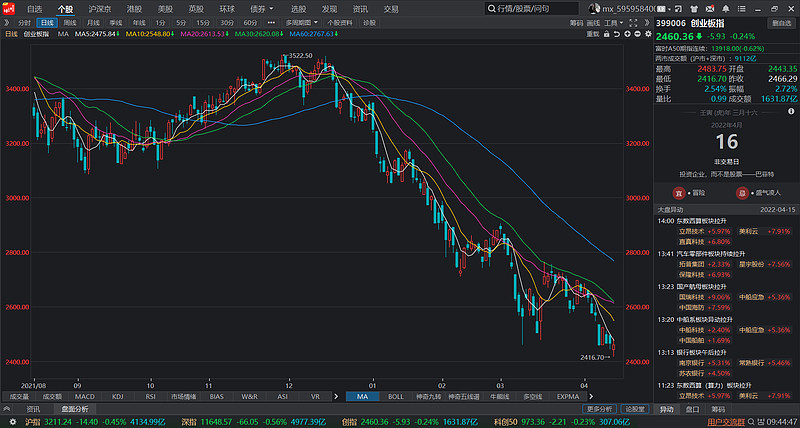Open more periods ellipsis button
The width and height of the screenshot is (800, 428).
tap(271, 23)
